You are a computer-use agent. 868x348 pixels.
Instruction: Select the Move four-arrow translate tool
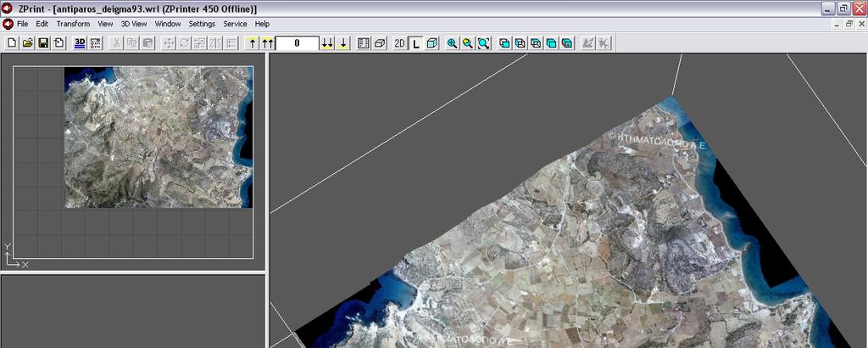tap(169, 43)
